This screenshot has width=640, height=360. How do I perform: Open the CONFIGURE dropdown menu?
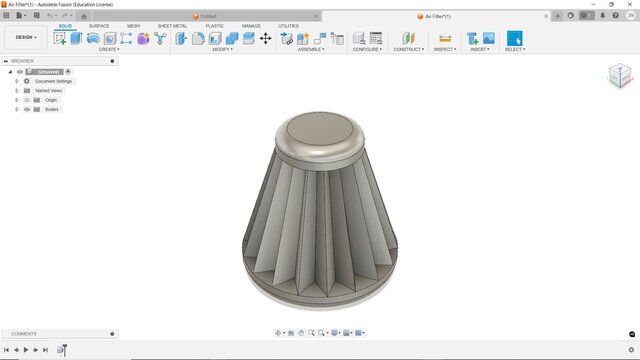[x=367, y=49]
